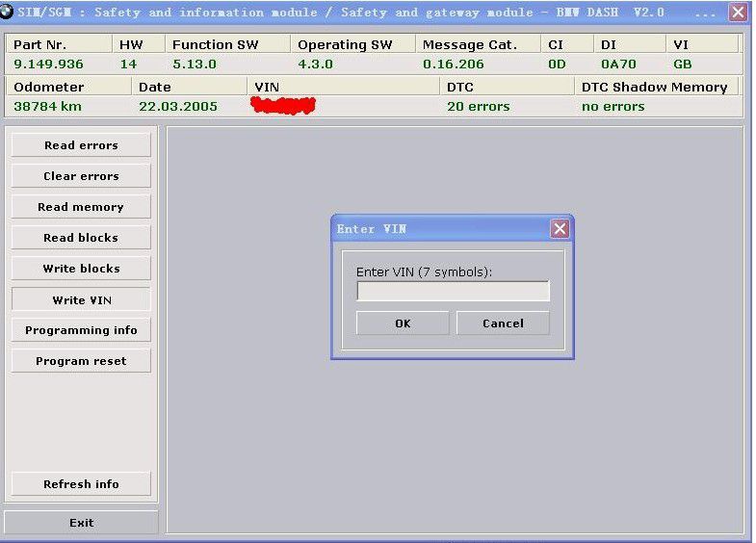Image resolution: width=756 pixels, height=543 pixels.
Task: Close the BMW DASH main window
Action: coord(738,13)
